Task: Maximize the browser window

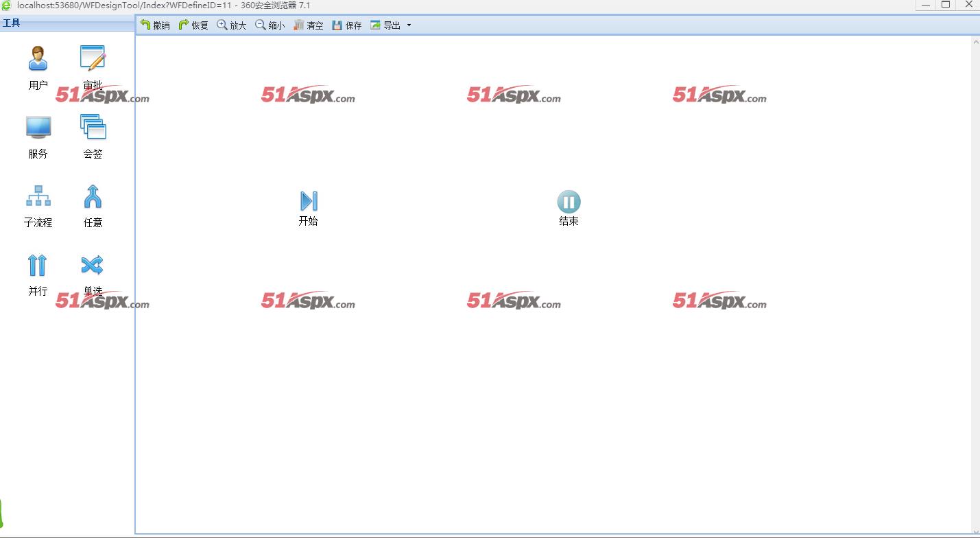Action: tap(946, 4)
